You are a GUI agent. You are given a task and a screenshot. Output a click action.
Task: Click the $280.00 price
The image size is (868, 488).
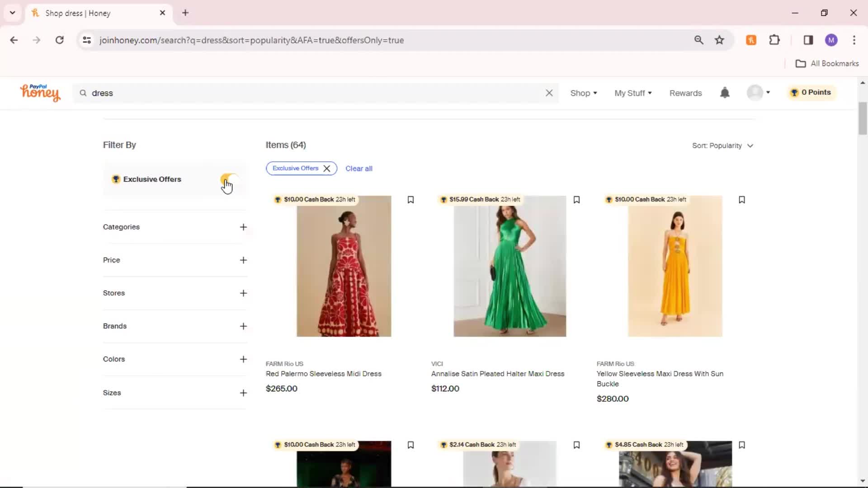[613, 399]
